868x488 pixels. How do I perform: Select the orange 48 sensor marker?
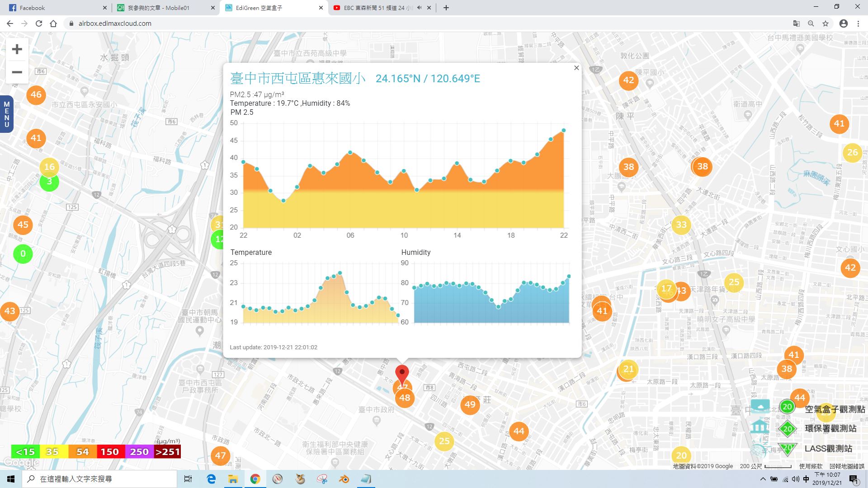coord(405,398)
